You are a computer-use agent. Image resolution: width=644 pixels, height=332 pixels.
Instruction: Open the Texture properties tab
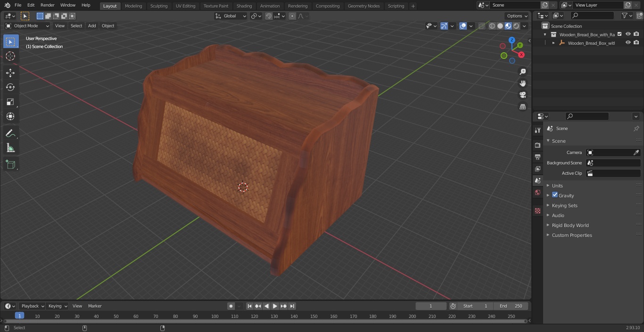(537, 211)
